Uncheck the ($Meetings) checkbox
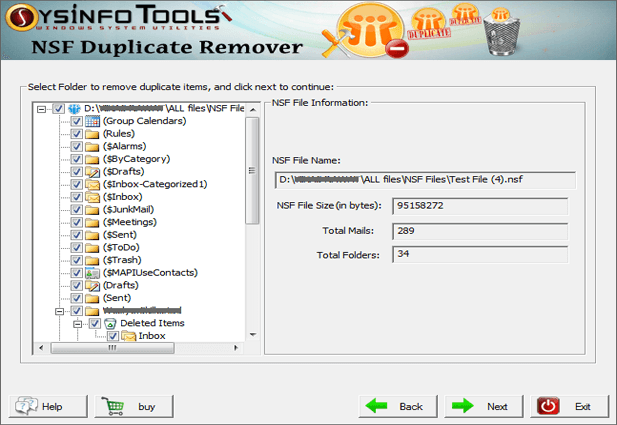Viewport: 617px width, 425px height. (x=76, y=222)
